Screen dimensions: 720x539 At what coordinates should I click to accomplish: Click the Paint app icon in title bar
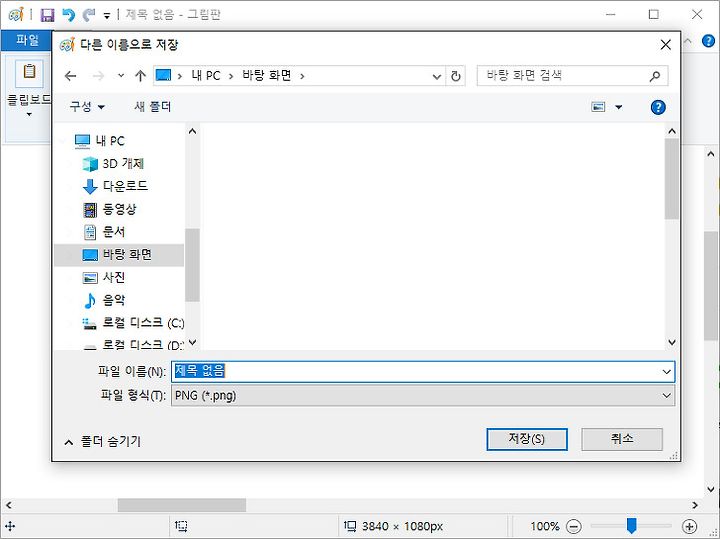(x=16, y=15)
